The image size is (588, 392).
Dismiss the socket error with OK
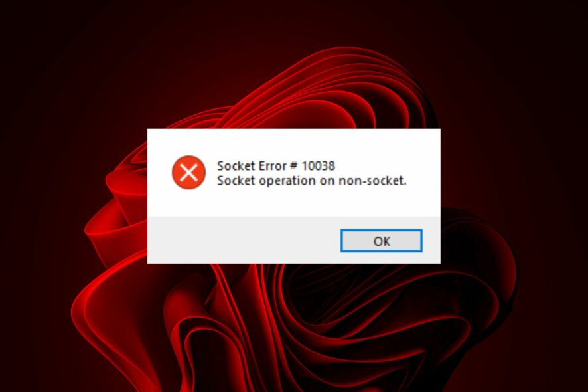pyautogui.click(x=382, y=241)
